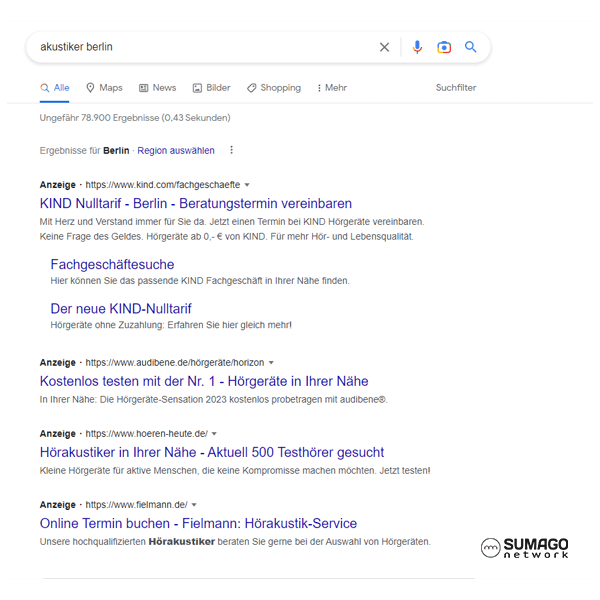
Task: Click the Hörgeräte ohne Zuzahlung description
Action: (x=171, y=325)
